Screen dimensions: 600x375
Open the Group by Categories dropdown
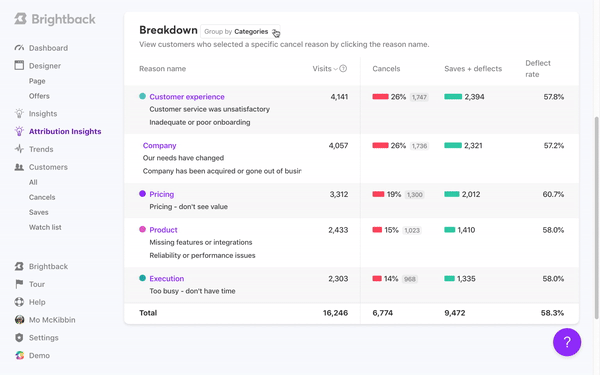point(240,31)
